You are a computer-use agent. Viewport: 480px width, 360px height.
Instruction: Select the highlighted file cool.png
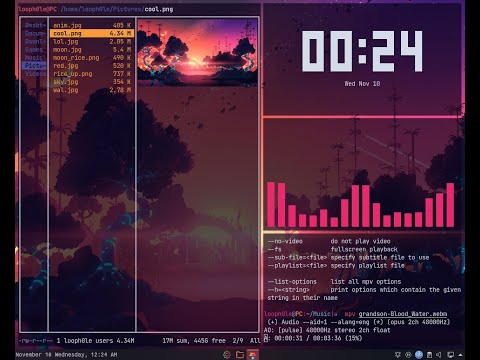(92, 33)
